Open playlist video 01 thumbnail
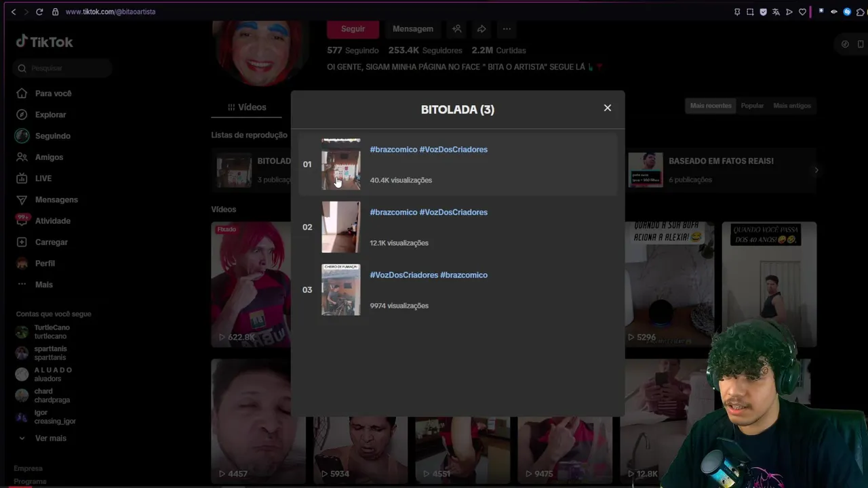This screenshot has width=868, height=488. click(x=341, y=164)
